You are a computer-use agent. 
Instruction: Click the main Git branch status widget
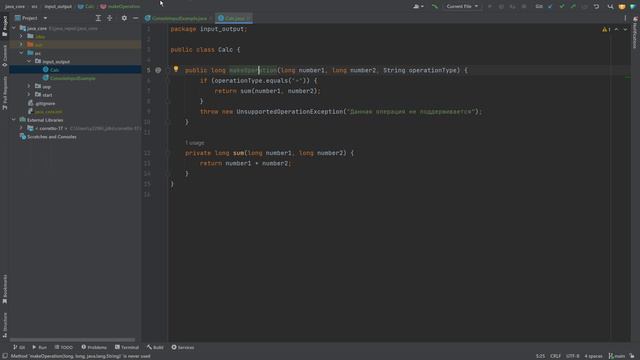[617, 356]
